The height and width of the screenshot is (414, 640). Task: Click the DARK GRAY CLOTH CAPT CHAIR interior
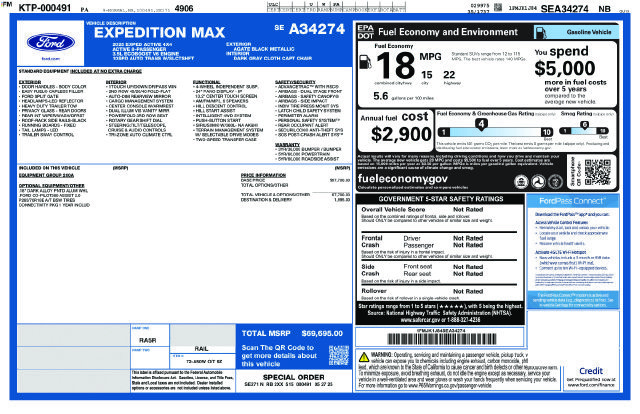pos(273,58)
